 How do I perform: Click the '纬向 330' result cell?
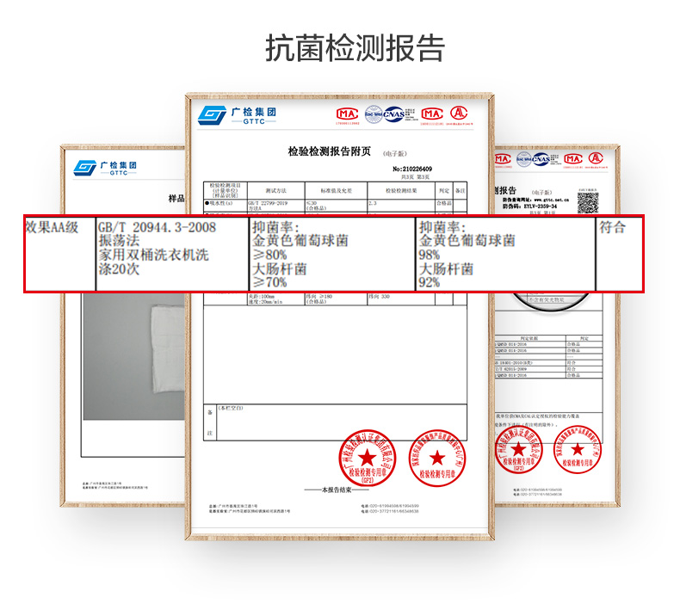click(x=380, y=297)
